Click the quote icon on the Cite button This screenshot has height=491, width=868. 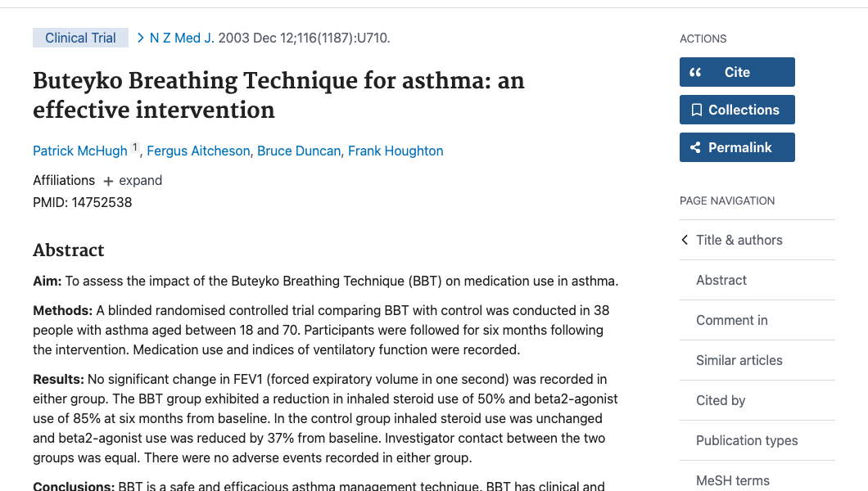pyautogui.click(x=695, y=72)
